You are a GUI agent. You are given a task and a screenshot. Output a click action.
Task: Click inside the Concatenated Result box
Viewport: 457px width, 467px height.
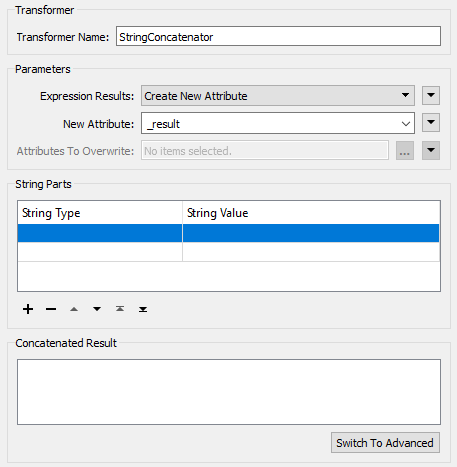(229, 392)
